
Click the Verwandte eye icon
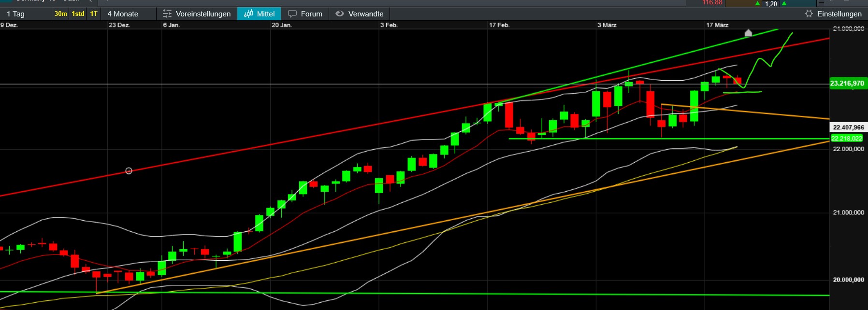click(340, 14)
